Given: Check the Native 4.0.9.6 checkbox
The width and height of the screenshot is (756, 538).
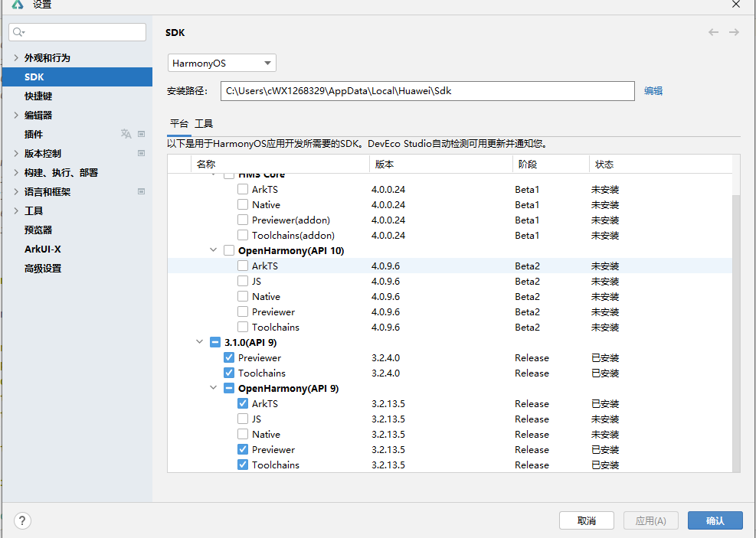Looking at the screenshot, I should click(243, 297).
